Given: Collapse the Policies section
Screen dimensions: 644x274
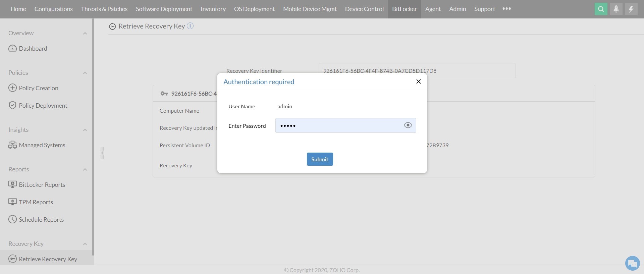Looking at the screenshot, I should pos(85,73).
